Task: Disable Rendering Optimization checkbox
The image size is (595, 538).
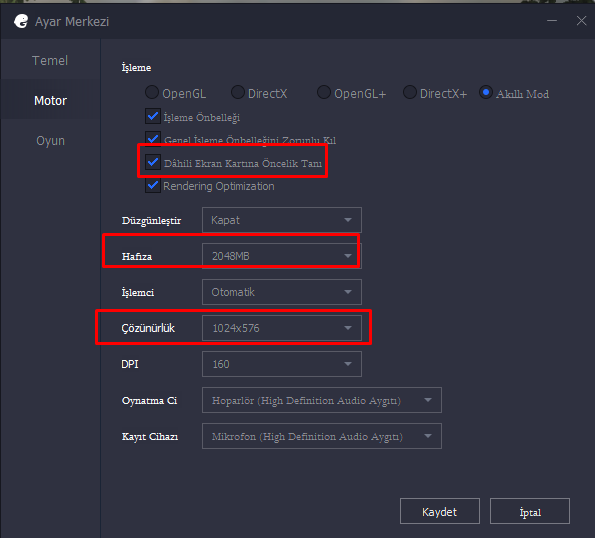Action: (x=153, y=186)
